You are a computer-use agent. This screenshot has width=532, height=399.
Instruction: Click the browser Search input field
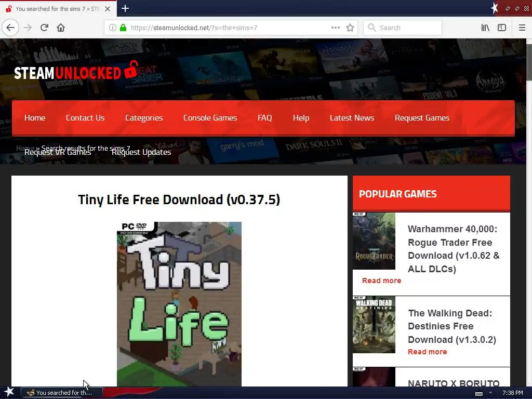coord(403,28)
